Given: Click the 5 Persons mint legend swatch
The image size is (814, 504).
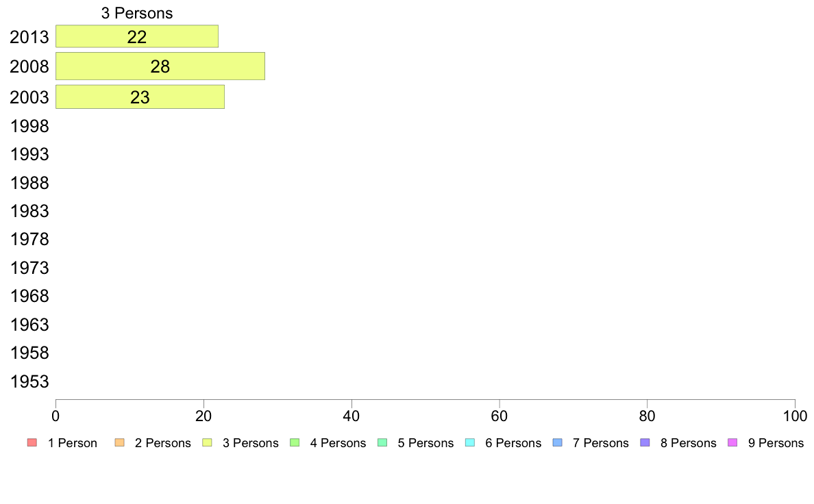Looking at the screenshot, I should pos(382,443).
